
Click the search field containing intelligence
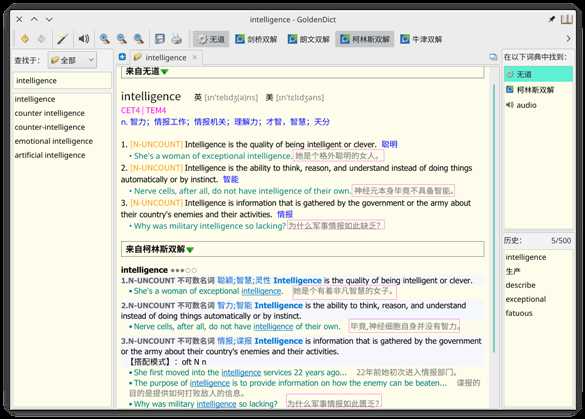[62, 81]
